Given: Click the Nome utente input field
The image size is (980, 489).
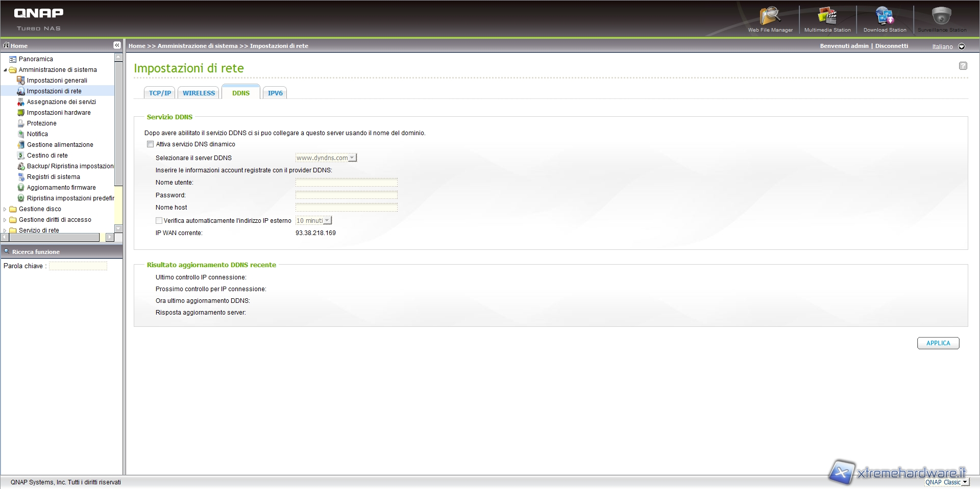Looking at the screenshot, I should click(x=346, y=183).
